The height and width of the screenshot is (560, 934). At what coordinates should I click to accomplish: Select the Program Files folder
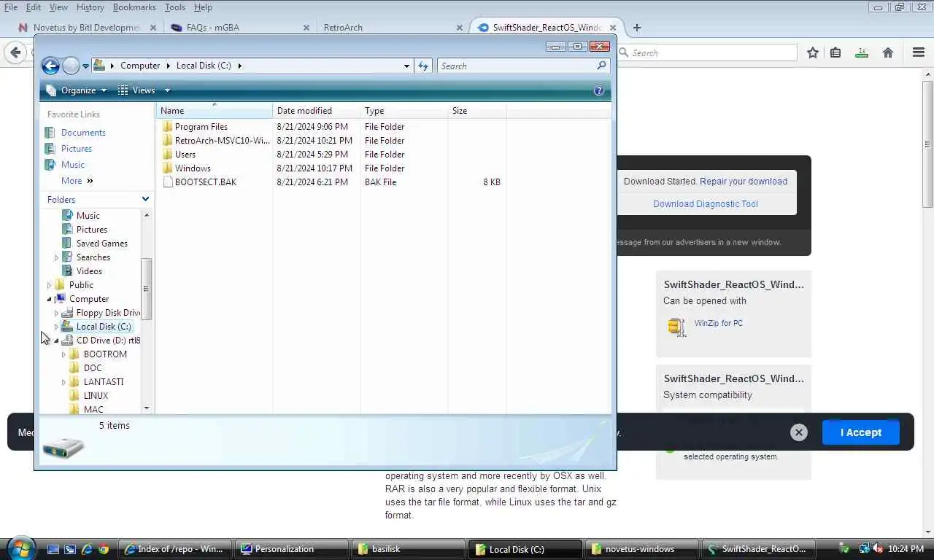click(x=201, y=127)
